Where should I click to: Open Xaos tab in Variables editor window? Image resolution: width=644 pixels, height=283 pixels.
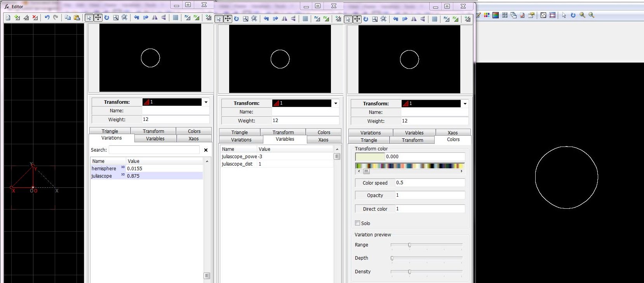click(323, 140)
